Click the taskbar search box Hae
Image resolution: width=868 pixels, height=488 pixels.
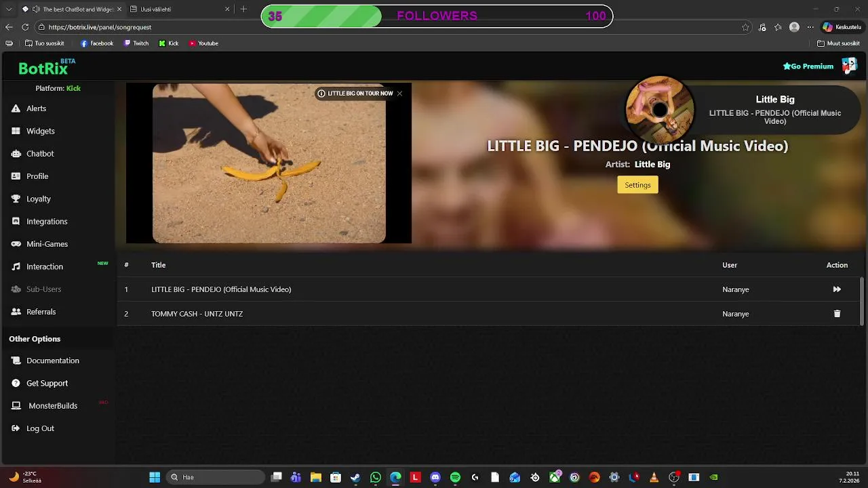tap(215, 477)
